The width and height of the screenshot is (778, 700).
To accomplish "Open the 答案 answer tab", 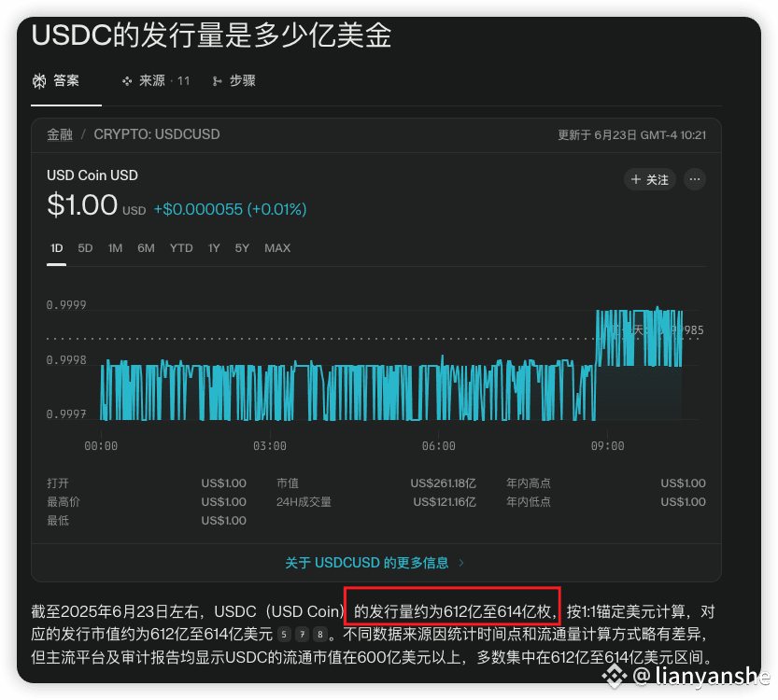I will (56, 81).
